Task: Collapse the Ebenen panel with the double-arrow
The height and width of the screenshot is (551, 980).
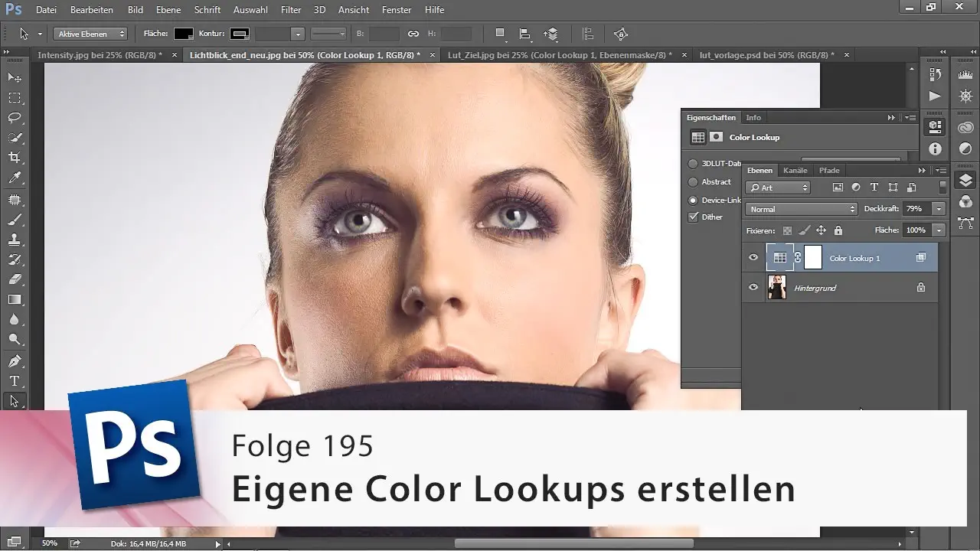Action: coord(921,170)
